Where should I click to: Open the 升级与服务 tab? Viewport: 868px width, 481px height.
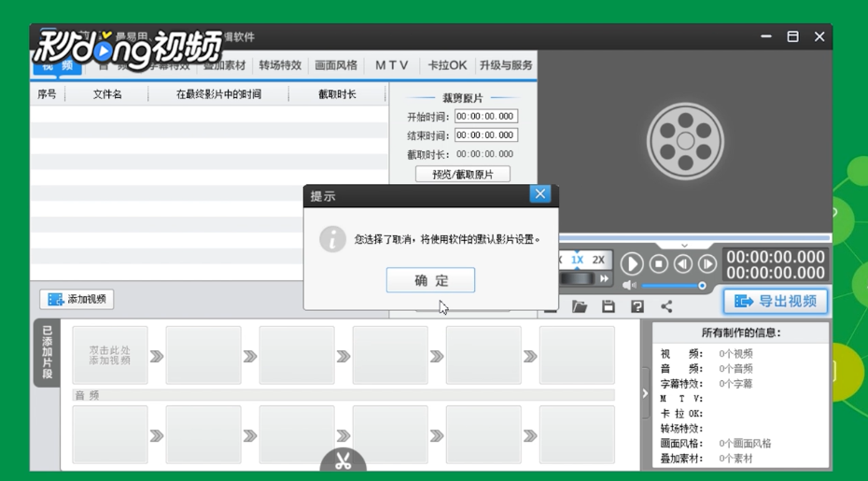(x=506, y=65)
